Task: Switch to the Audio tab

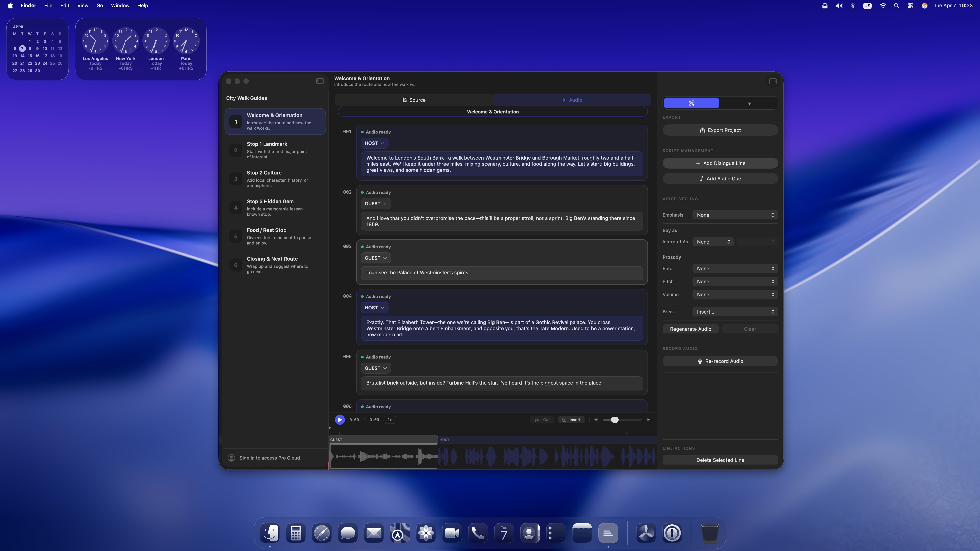Action: pyautogui.click(x=572, y=100)
